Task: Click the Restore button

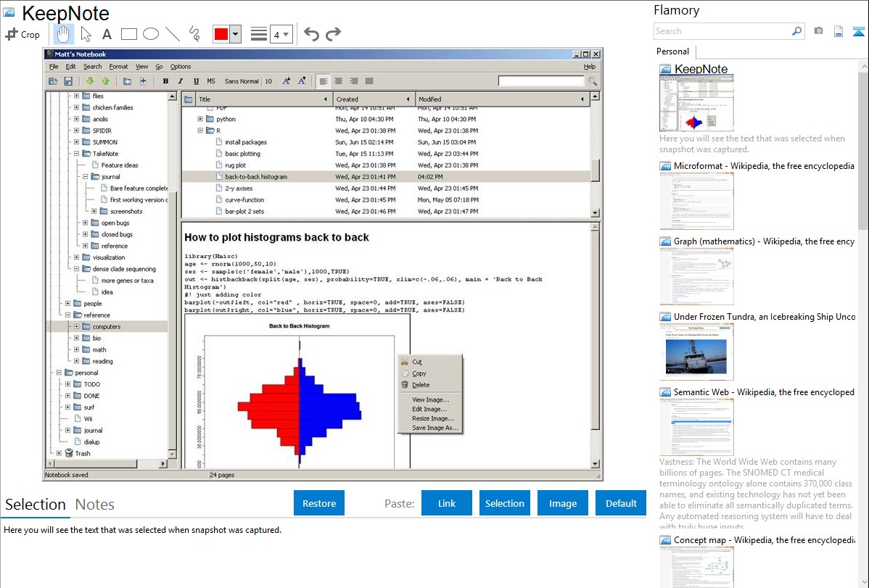Action: click(x=319, y=503)
